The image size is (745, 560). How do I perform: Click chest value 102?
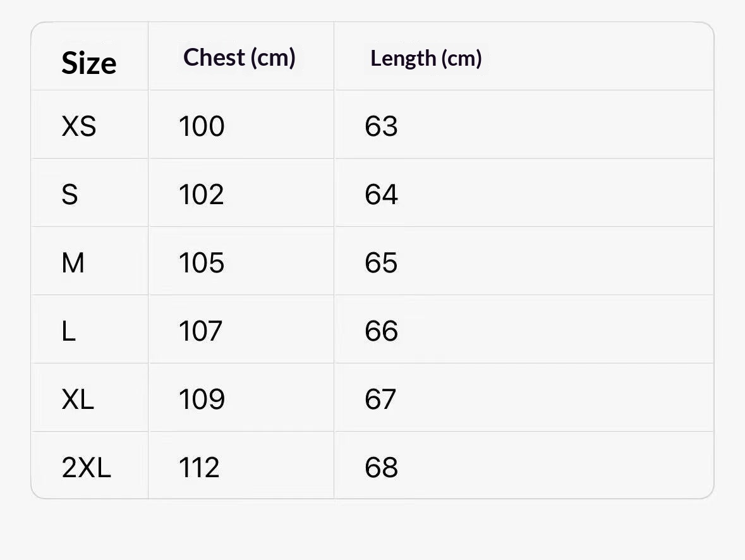click(202, 195)
